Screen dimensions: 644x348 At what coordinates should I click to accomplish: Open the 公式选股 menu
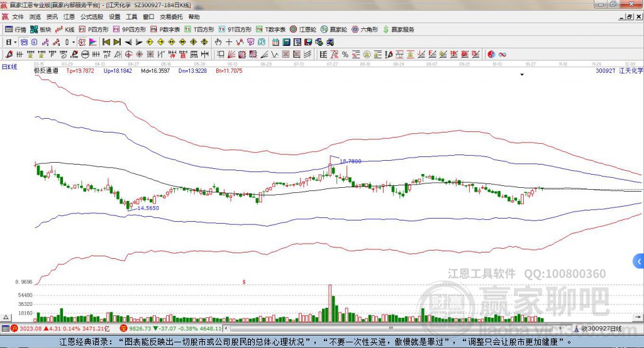click(92, 17)
